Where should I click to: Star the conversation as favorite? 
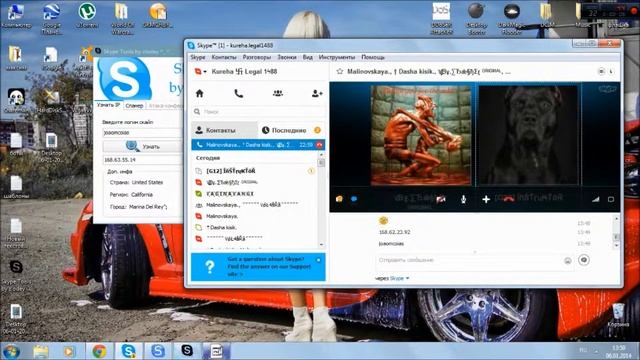pyautogui.click(x=340, y=71)
